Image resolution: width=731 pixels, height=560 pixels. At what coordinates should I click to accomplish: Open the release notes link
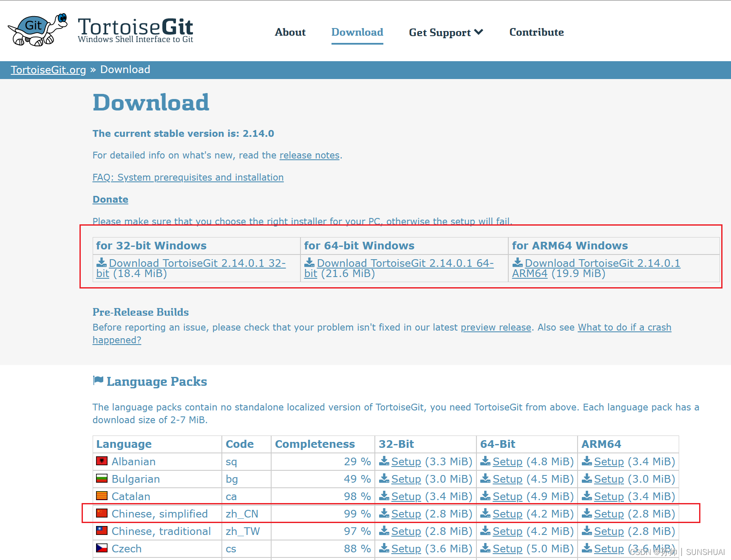tap(309, 156)
